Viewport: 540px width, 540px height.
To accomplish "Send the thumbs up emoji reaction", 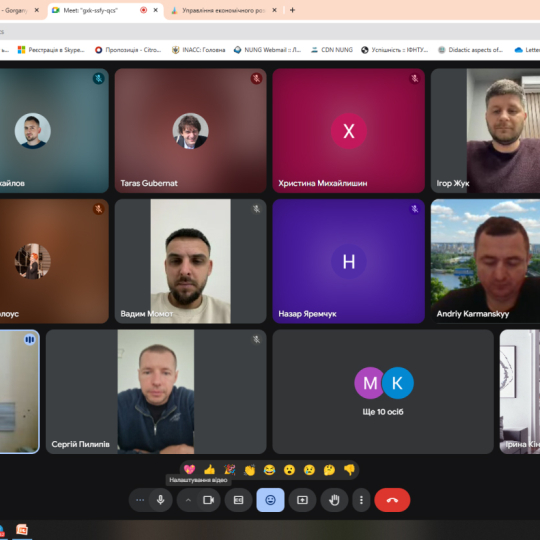I will coord(209,469).
